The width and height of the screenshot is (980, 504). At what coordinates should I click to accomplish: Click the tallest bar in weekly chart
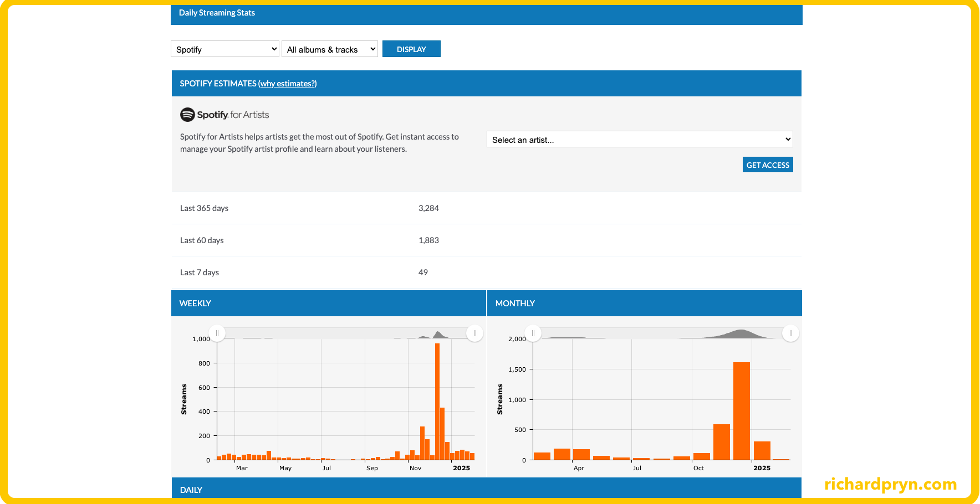(437, 402)
